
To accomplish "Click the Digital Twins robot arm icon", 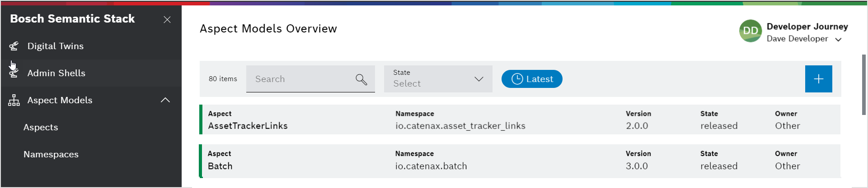I will 14,46.
